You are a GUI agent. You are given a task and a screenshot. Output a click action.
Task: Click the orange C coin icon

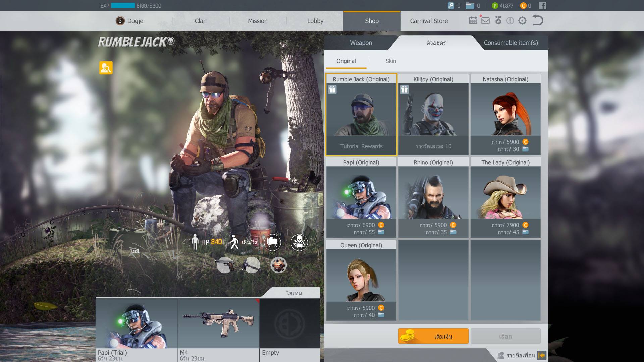pos(523,6)
